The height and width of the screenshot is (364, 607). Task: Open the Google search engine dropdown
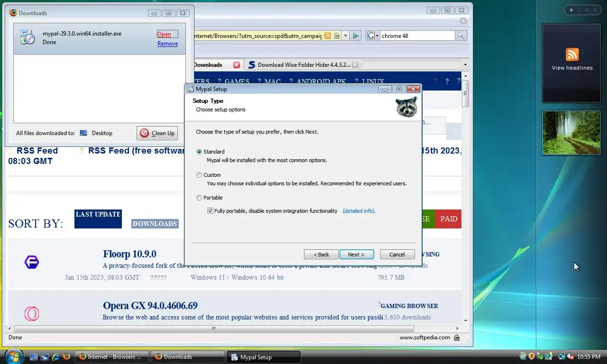[373, 36]
